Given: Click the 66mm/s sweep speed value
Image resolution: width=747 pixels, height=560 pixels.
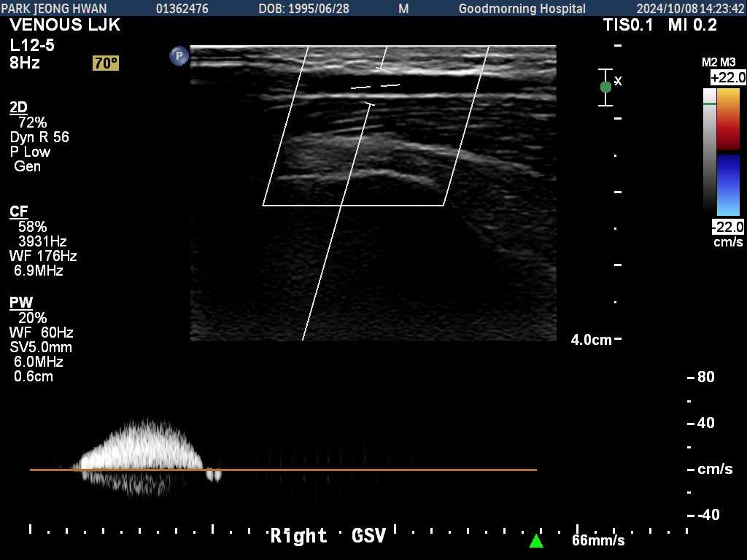Looking at the screenshot, I should (598, 540).
